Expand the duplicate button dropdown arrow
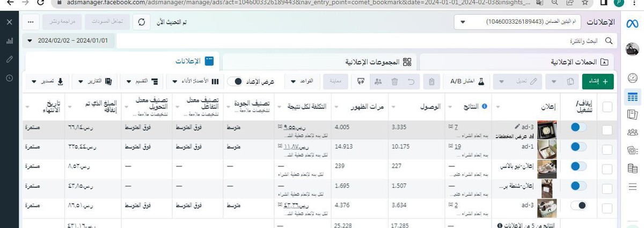 pyautogui.click(x=554, y=81)
